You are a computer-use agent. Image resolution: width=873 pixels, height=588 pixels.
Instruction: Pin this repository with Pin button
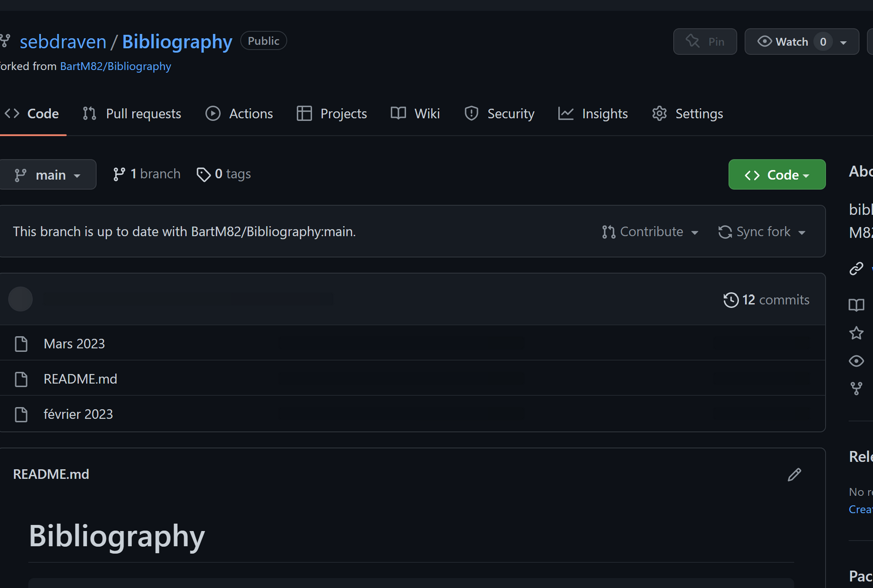point(705,42)
